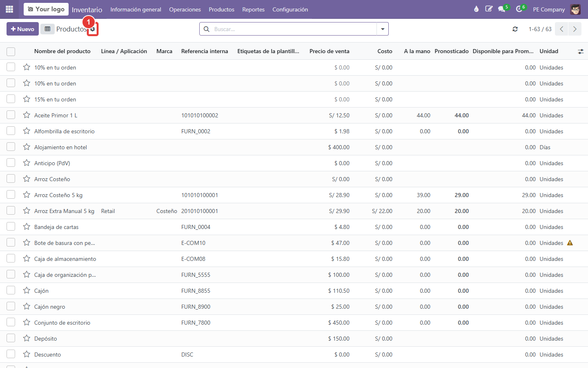Open optional columns adjust icon
This screenshot has width=588, height=368.
[581, 52]
